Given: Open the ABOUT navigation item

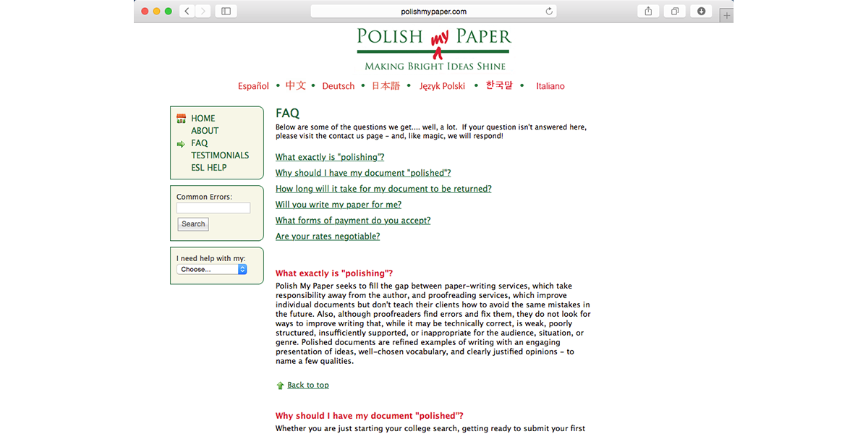Looking at the screenshot, I should tap(205, 131).
